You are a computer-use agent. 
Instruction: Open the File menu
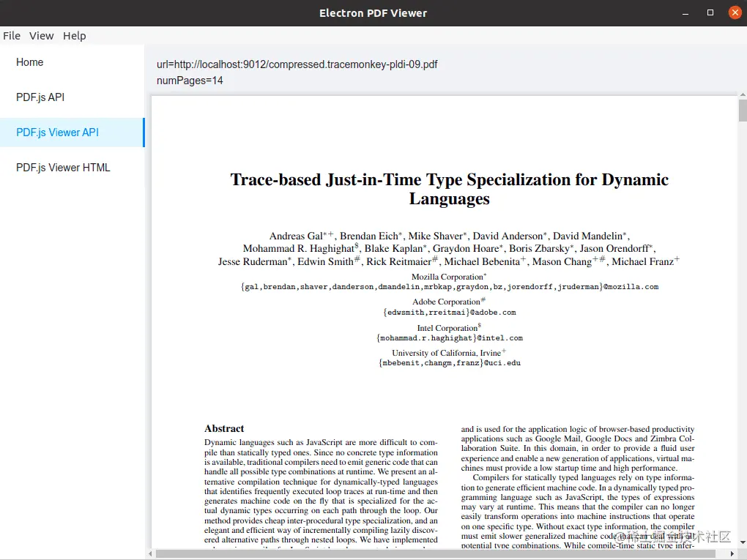tap(12, 36)
